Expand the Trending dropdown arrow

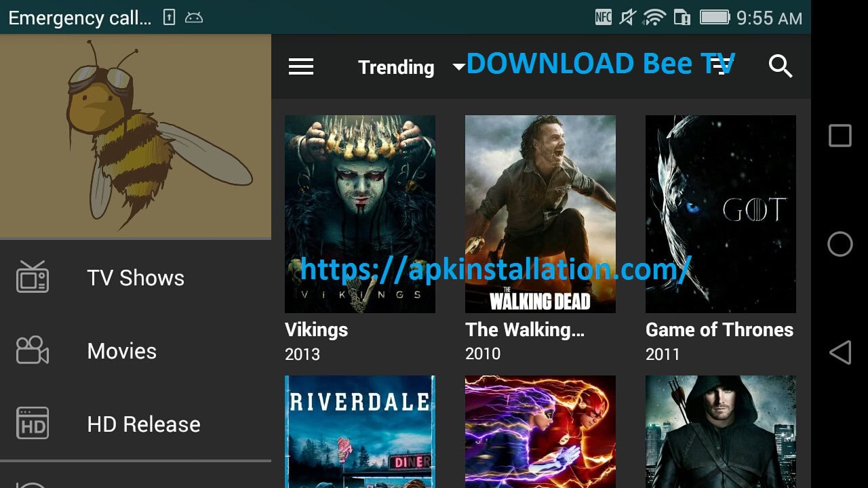tap(458, 66)
